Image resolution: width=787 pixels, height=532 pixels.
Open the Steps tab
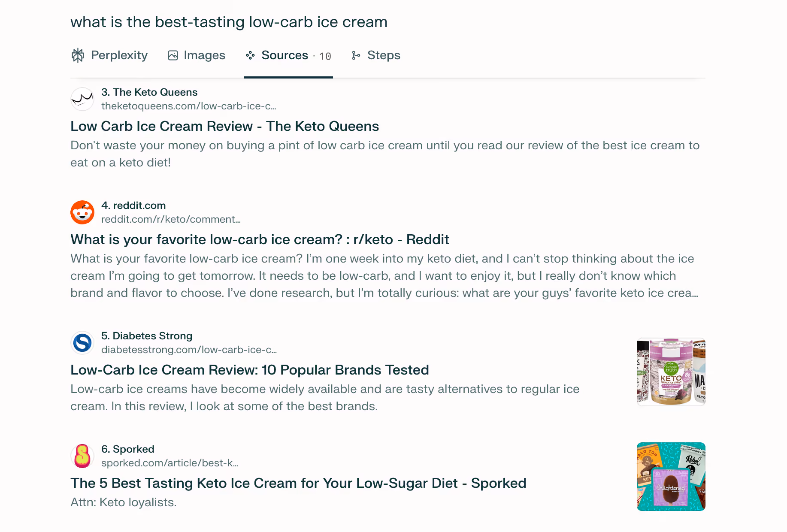[375, 55]
